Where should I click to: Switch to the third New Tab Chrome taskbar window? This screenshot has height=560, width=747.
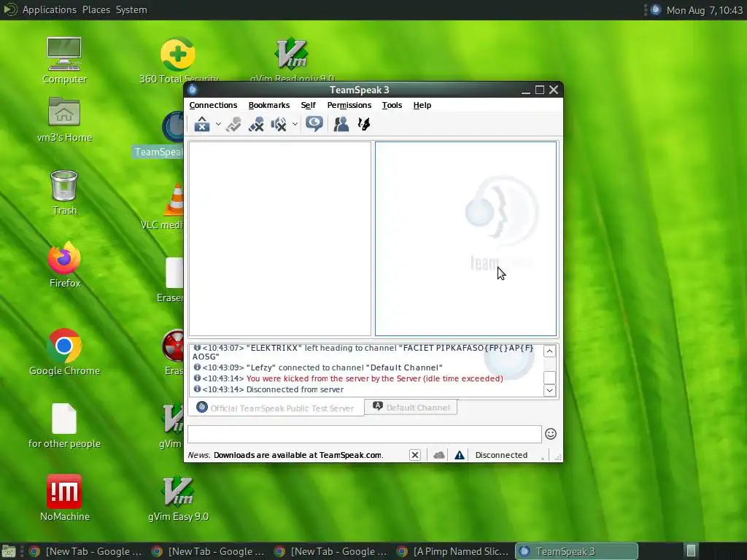click(330, 551)
